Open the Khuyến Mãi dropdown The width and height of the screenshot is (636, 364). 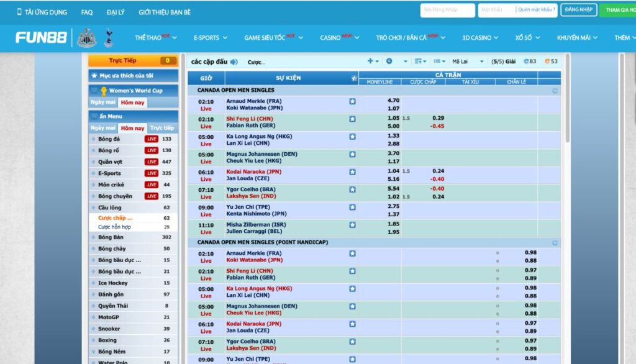[x=577, y=37]
